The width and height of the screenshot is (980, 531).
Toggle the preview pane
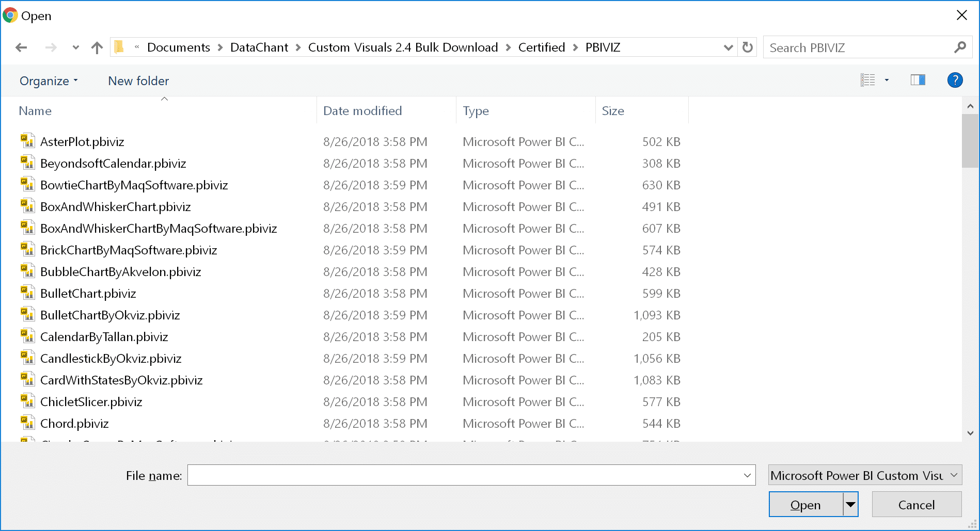[x=918, y=80]
